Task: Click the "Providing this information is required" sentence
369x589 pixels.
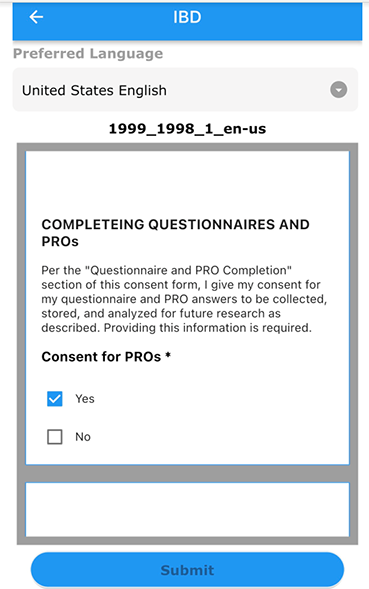Action: tap(207, 328)
